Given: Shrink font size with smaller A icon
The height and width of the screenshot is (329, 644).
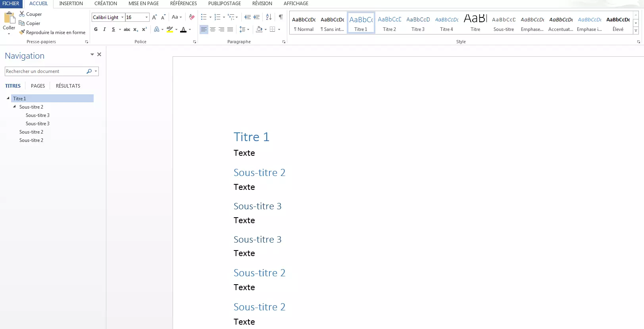Looking at the screenshot, I should (163, 17).
